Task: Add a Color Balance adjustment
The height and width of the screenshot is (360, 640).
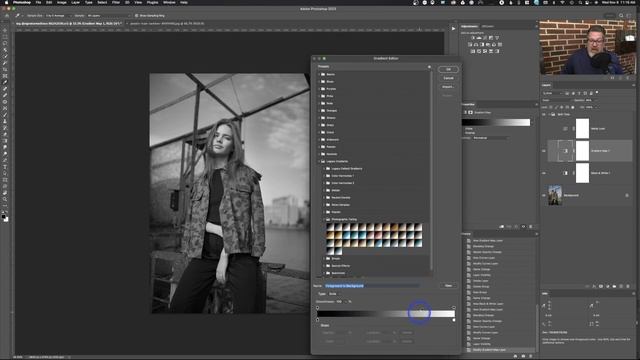Action: click(476, 44)
